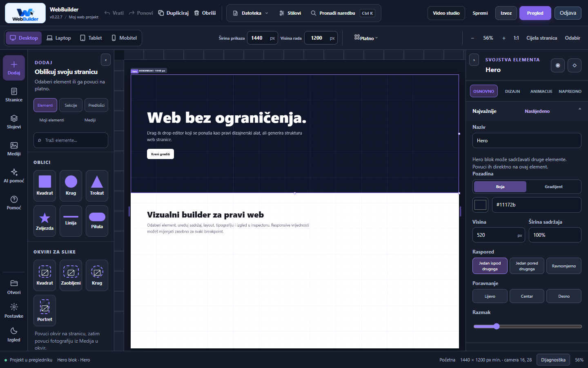The image size is (588, 368).
Task: Switch to DIZAJN properties tab
Action: point(512,91)
